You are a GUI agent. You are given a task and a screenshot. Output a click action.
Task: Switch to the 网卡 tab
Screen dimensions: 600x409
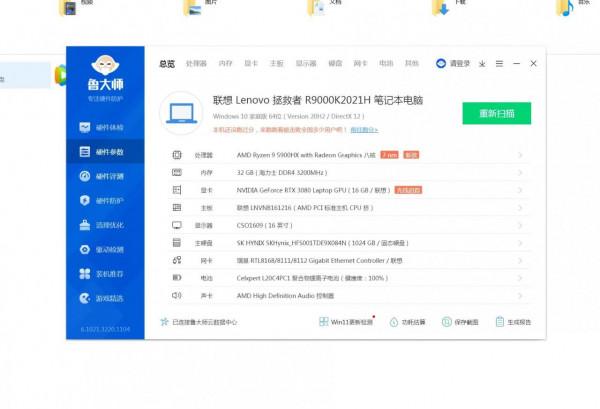click(x=360, y=64)
